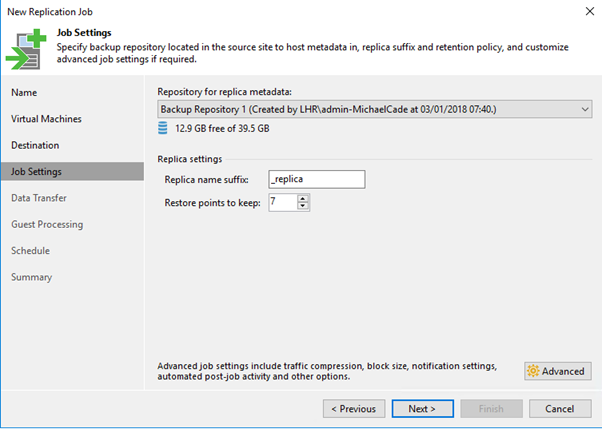This screenshot has width=602, height=429.
Task: Click the Cancel button
Action: [560, 409]
